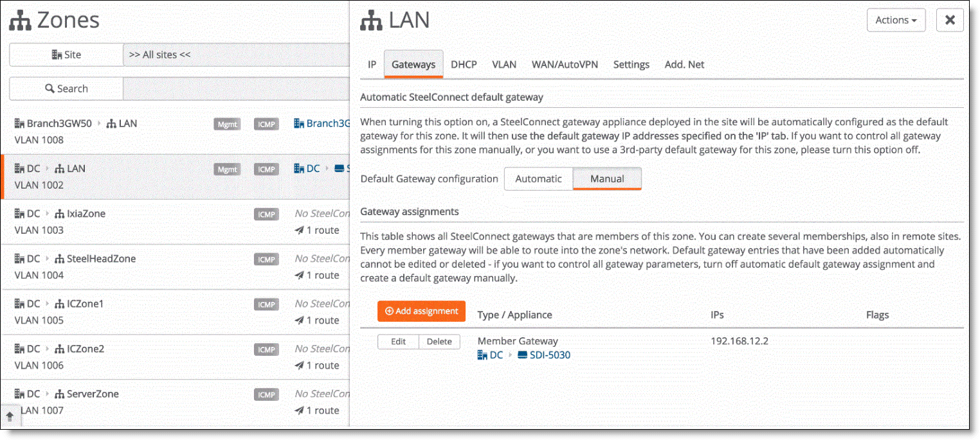Click the ICMP badge on ServerZone

(x=267, y=394)
